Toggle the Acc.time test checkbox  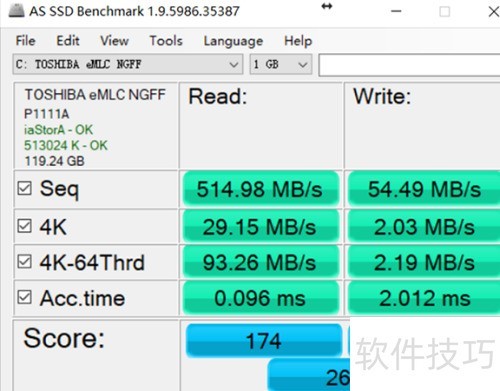(x=25, y=297)
